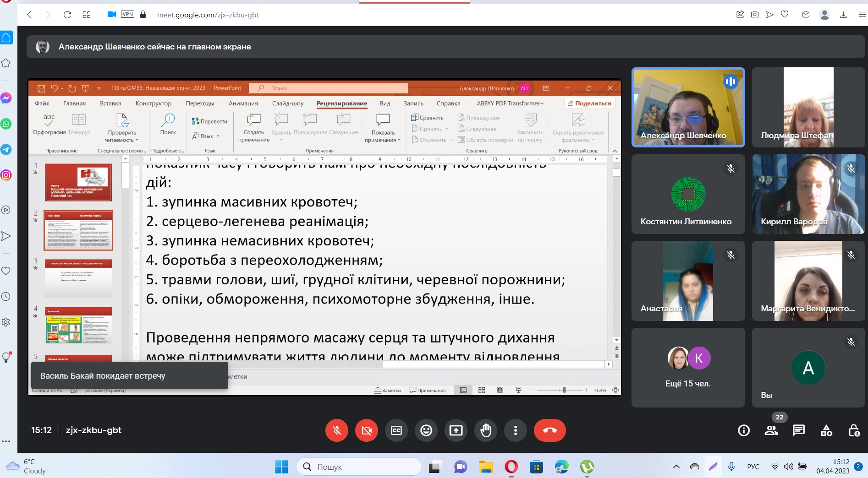Viewport: 868px width, 478px height.
Task: Leave call with red hangup button
Action: pyautogui.click(x=550, y=430)
